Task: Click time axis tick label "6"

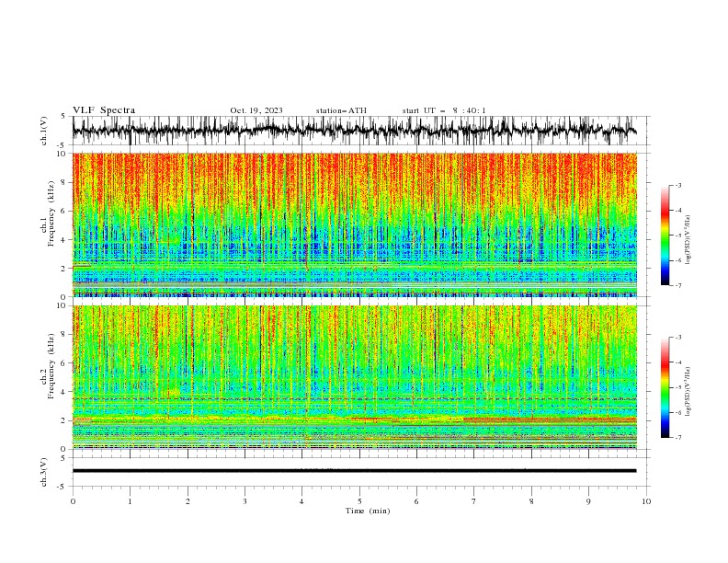Action: (x=416, y=501)
